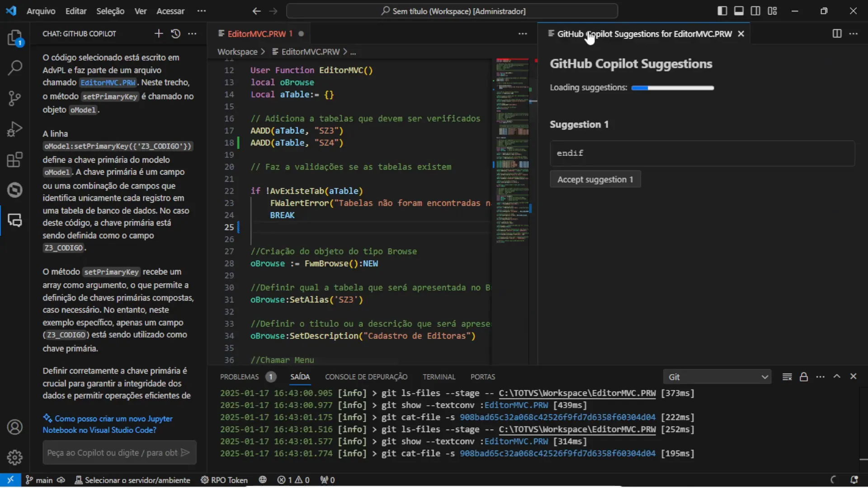The height and width of the screenshot is (488, 868).
Task: Customize editor layout
Action: click(x=772, y=11)
